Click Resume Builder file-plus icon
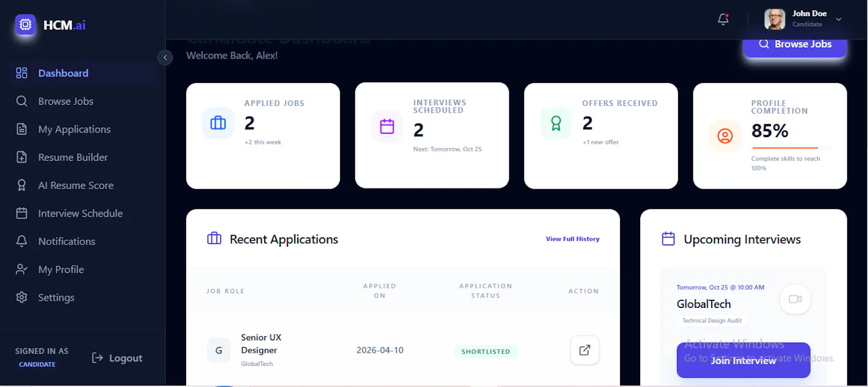Image resolution: width=868 pixels, height=387 pixels. (x=22, y=157)
